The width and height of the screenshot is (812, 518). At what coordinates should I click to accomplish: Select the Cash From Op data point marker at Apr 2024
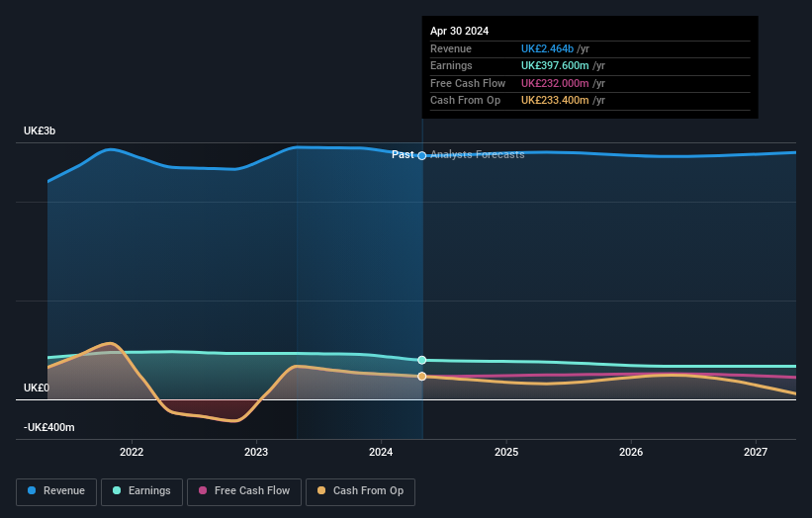pyautogui.click(x=422, y=377)
